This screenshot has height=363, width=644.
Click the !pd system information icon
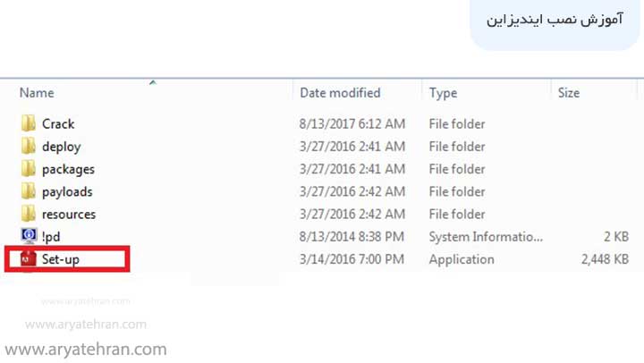pos(29,237)
